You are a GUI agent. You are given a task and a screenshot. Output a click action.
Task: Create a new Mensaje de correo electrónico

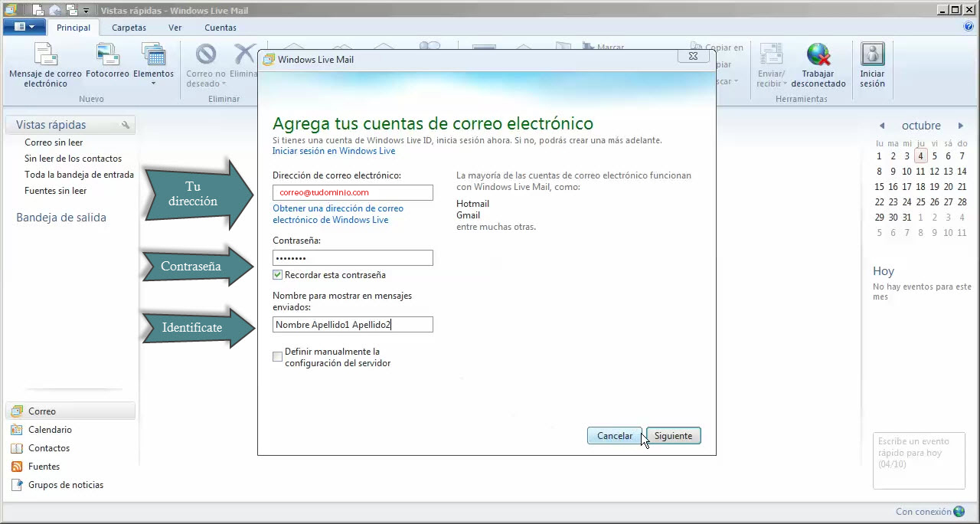[x=45, y=65]
